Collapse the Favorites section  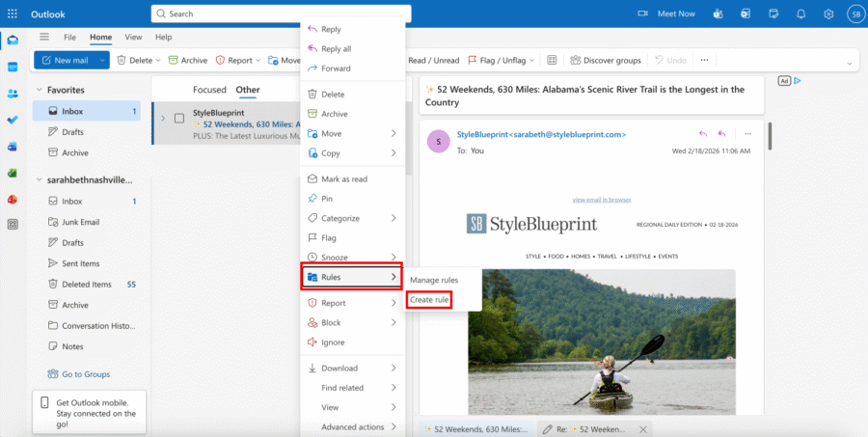point(39,90)
